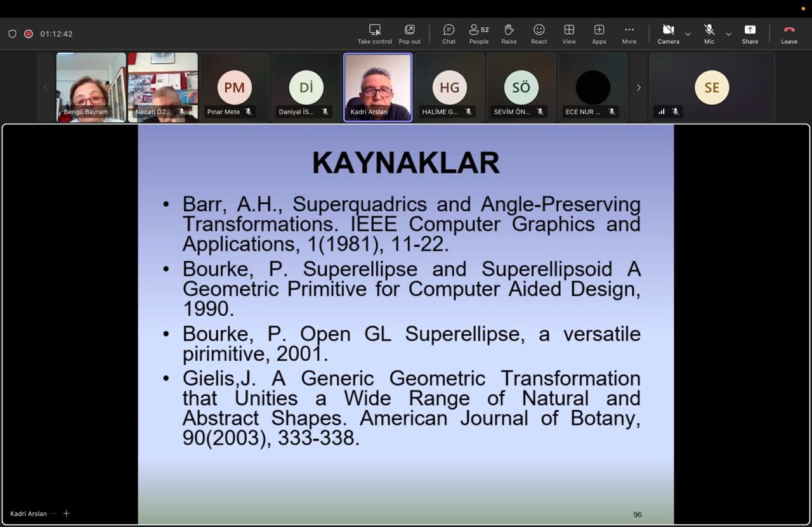812x527 pixels.
Task: Select Bengü Bayram's video thumbnail
Action: [x=91, y=87]
